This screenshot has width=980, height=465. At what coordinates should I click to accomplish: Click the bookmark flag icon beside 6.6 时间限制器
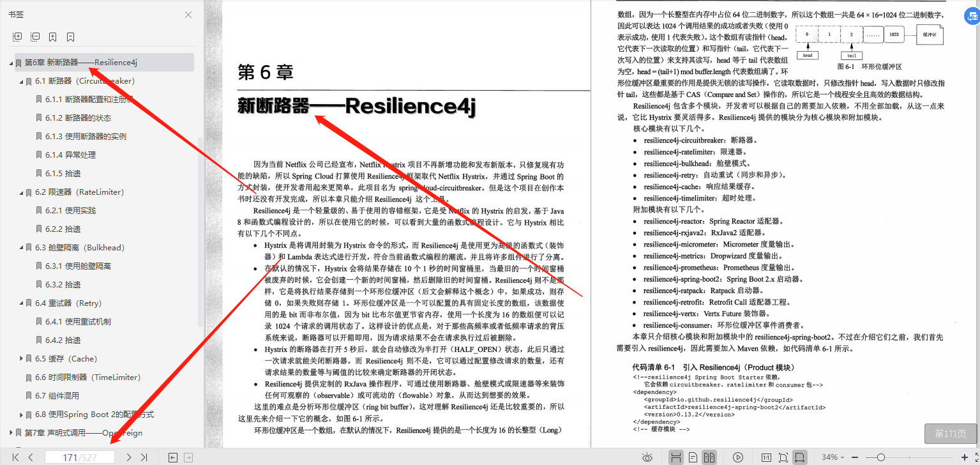pyautogui.click(x=28, y=377)
